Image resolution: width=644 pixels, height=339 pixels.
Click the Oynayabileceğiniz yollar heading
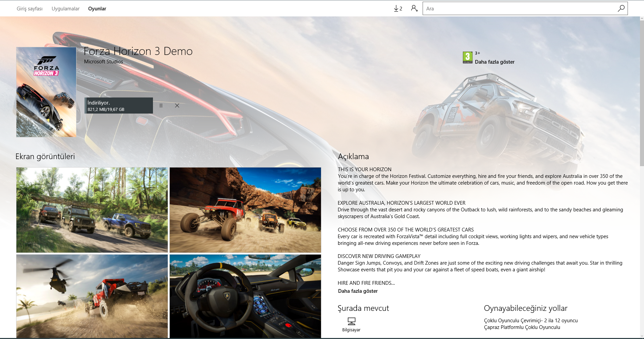526,308
